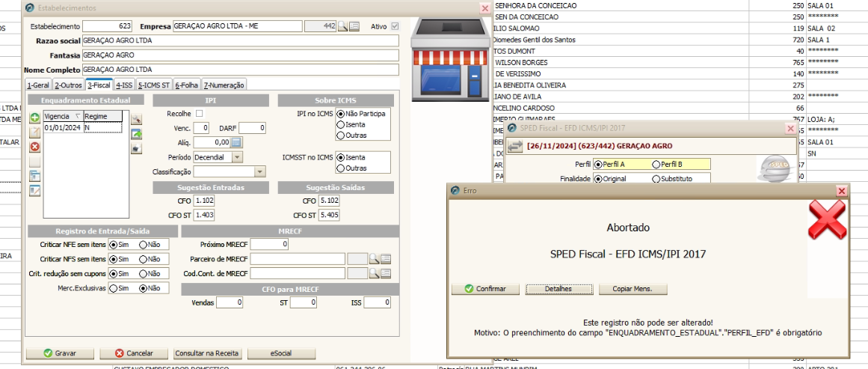Click the Cancelar button

pos(133,353)
